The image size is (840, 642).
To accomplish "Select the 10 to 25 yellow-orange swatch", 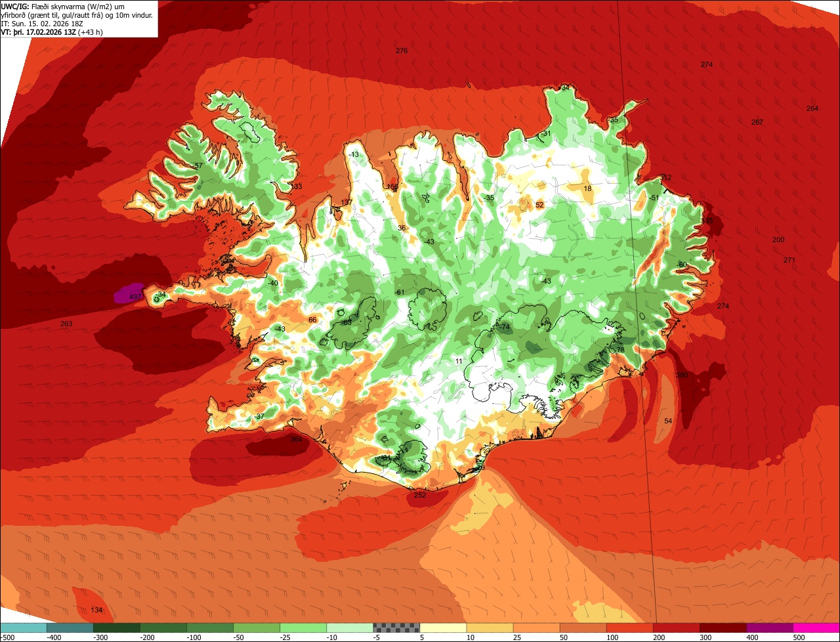I will point(490,628).
